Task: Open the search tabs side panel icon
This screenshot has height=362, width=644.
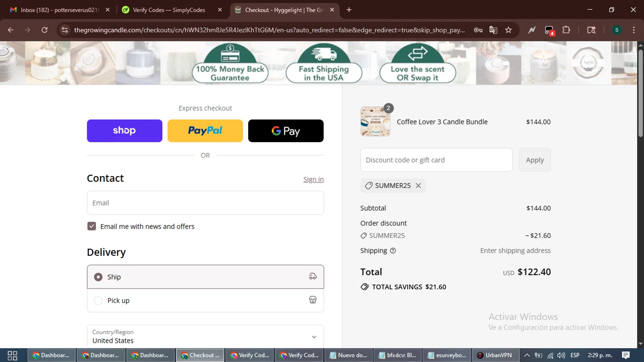Action: (591, 30)
